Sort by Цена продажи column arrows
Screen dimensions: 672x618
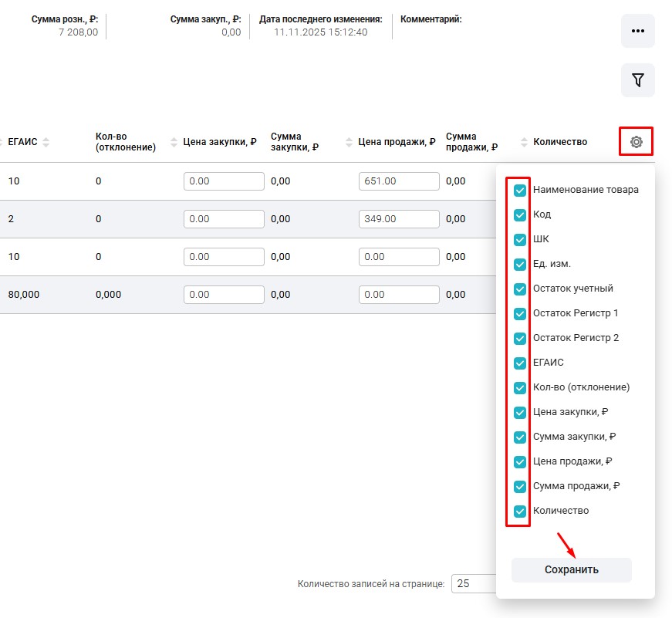pyautogui.click(x=349, y=142)
